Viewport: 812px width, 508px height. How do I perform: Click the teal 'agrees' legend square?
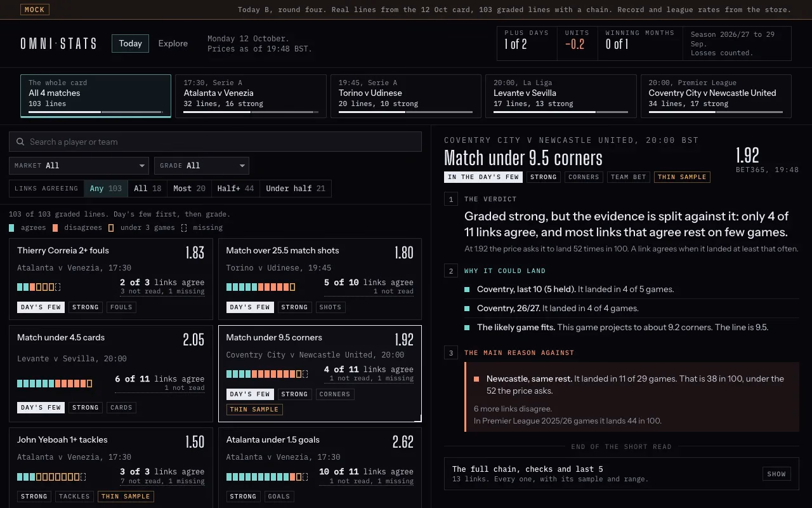[x=12, y=227]
